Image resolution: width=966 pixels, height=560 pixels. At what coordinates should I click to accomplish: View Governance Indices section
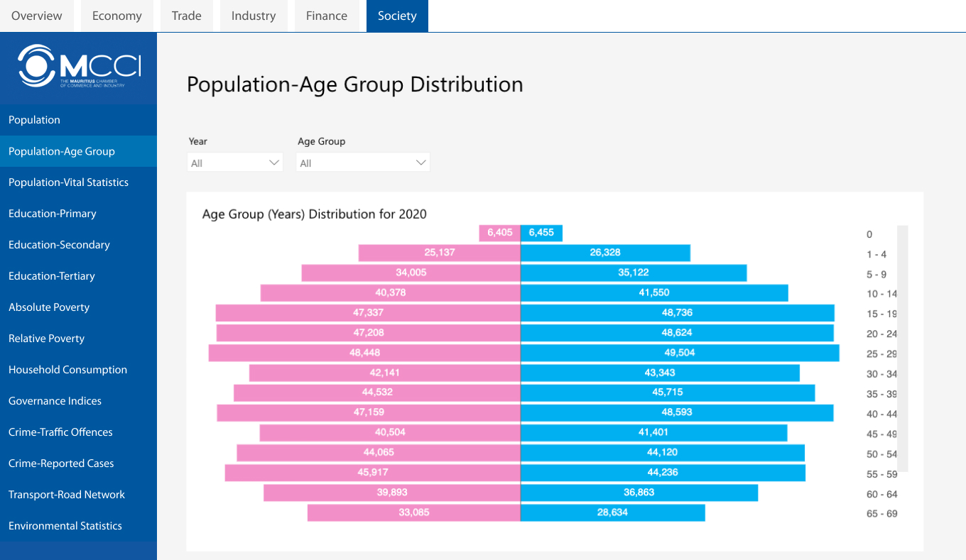pos(55,401)
